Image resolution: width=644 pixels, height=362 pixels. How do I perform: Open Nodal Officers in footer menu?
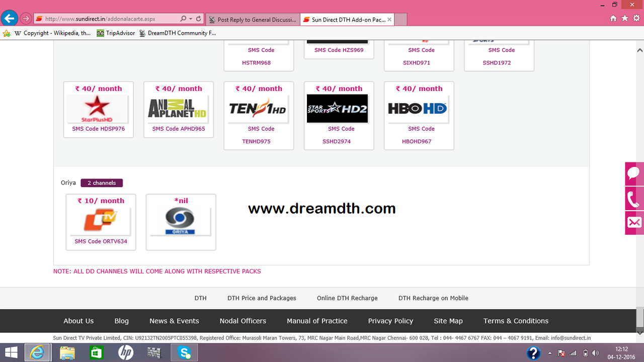(x=243, y=321)
